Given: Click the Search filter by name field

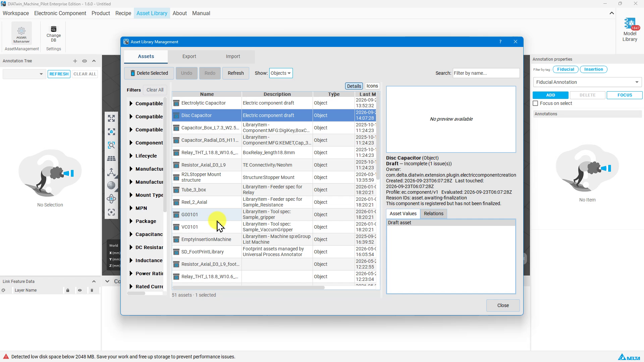Looking at the screenshot, I should [486, 73].
